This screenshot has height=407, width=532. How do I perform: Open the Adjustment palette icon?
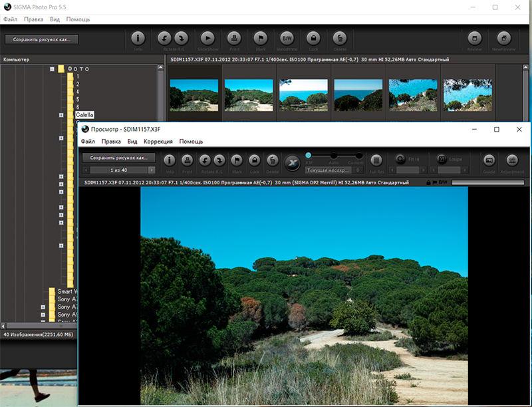point(511,160)
